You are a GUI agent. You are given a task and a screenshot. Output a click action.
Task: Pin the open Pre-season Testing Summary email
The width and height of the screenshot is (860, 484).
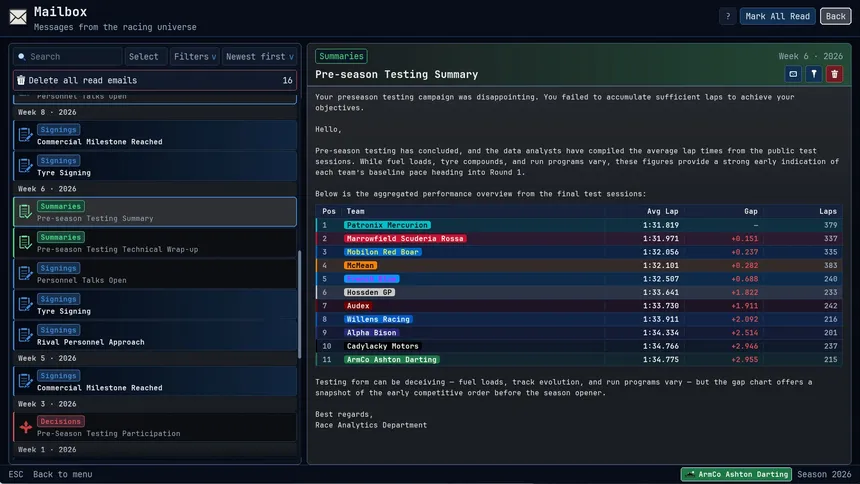click(x=814, y=74)
